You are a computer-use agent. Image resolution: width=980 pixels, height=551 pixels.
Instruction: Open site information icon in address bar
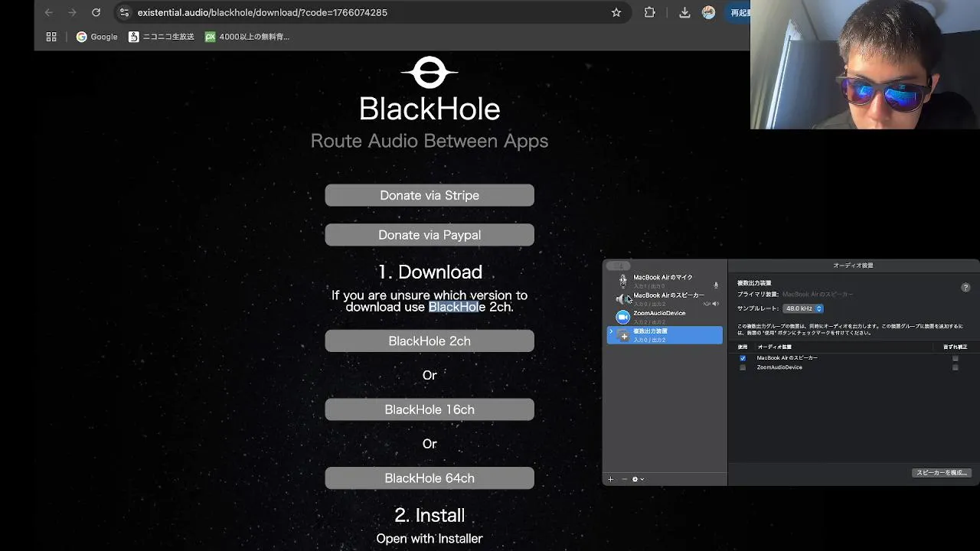(125, 12)
